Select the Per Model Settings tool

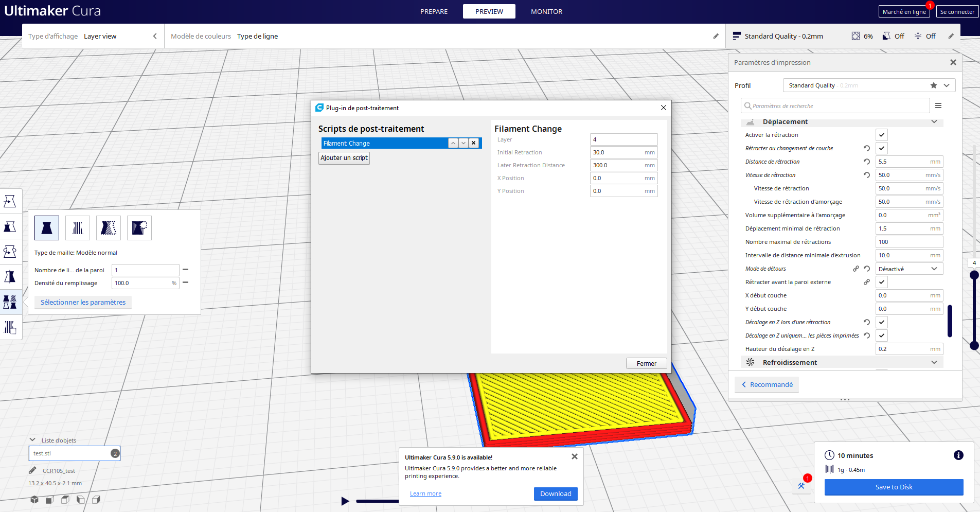tap(10, 302)
